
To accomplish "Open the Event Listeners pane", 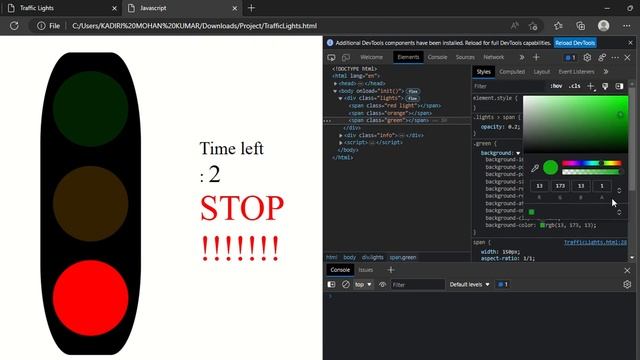I will tap(576, 72).
